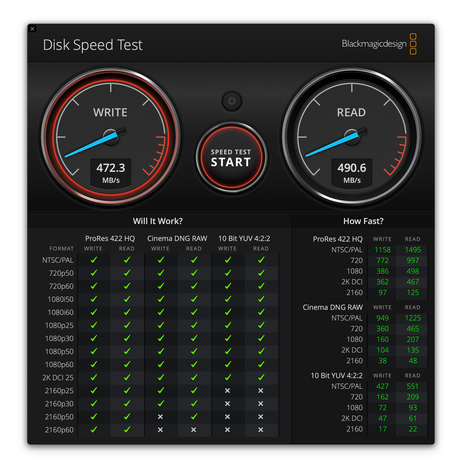Click the Speed Test Start button
This screenshot has height=476, width=462.
(231, 157)
